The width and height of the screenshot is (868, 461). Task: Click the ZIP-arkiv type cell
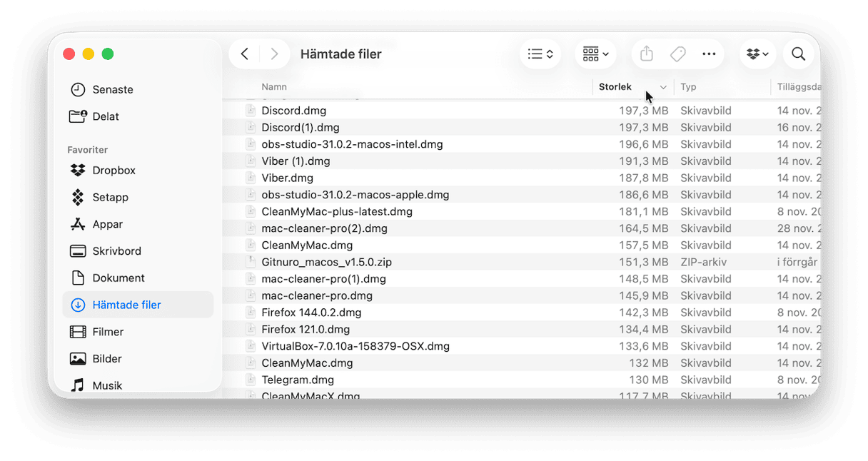[x=704, y=262]
